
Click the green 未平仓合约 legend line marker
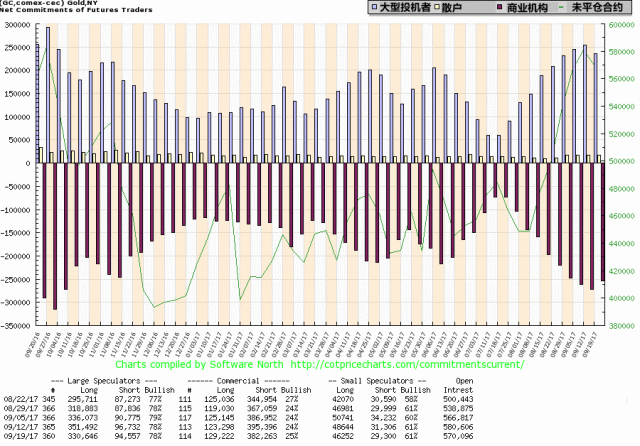[x=562, y=7]
